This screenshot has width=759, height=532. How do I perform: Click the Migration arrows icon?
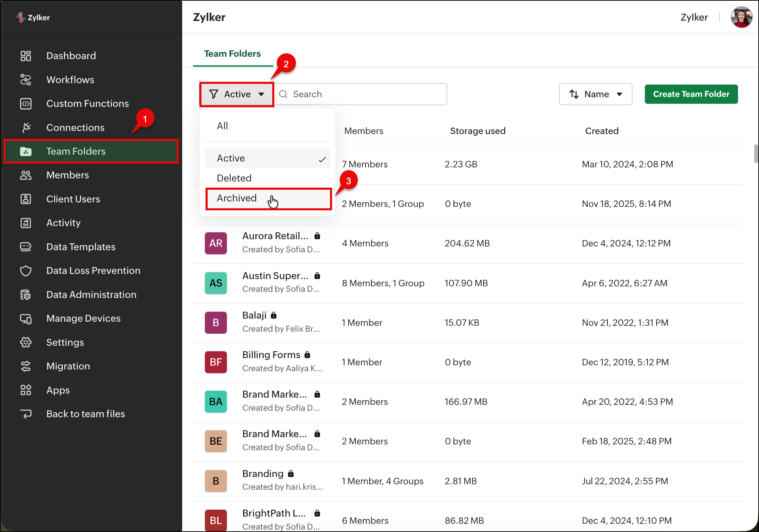26,366
